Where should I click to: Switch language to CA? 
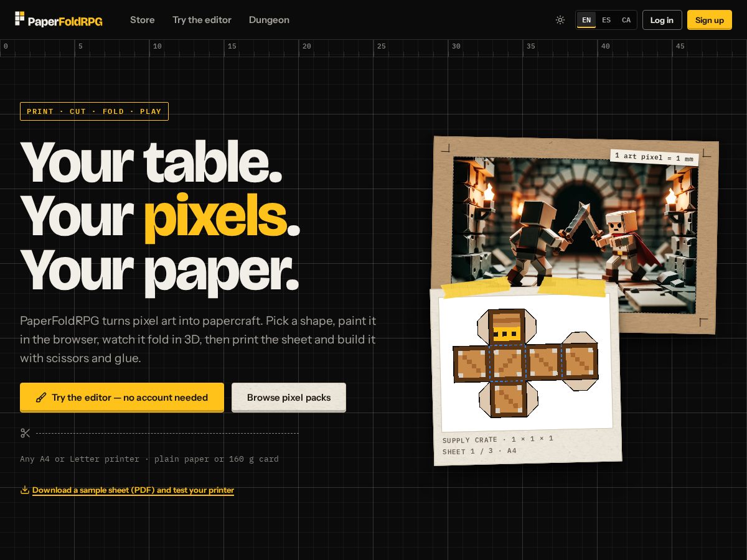pos(626,20)
